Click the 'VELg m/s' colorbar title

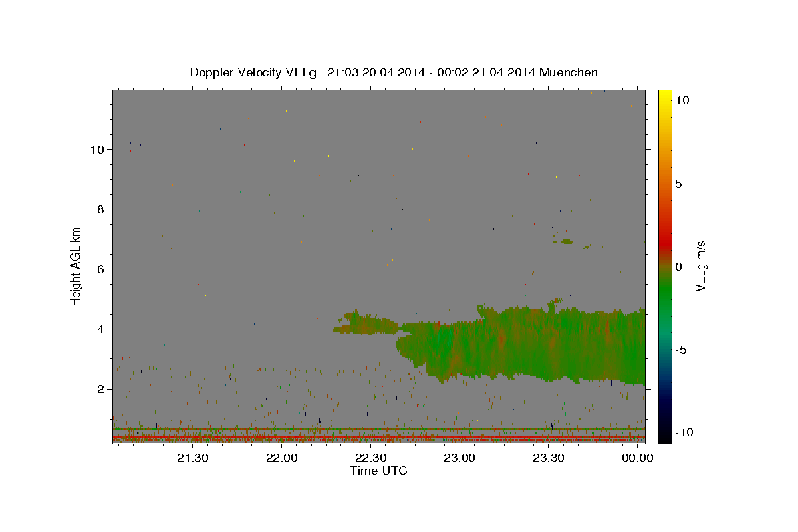pyautogui.click(x=700, y=266)
